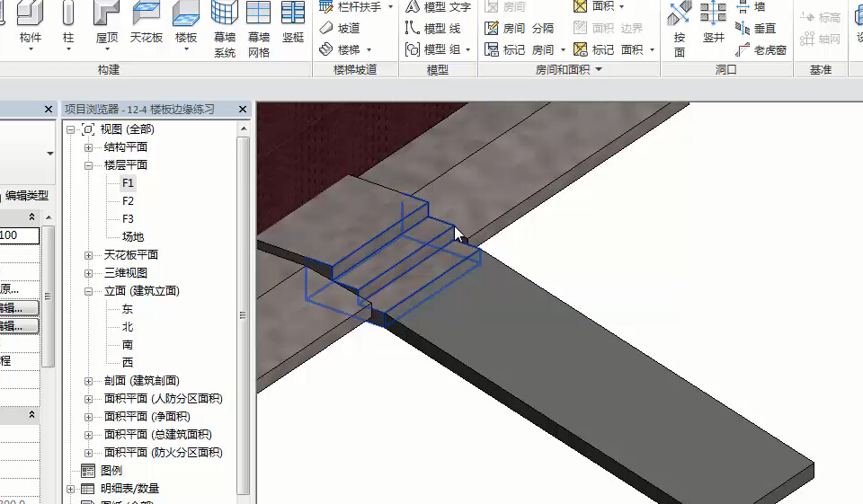Open the 房间和面积 panel dropdown

click(x=599, y=69)
